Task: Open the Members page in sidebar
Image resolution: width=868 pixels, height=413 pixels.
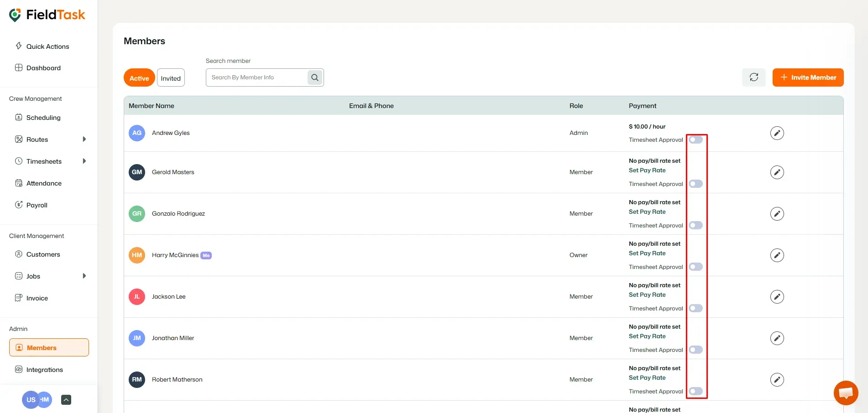Action: tap(49, 347)
